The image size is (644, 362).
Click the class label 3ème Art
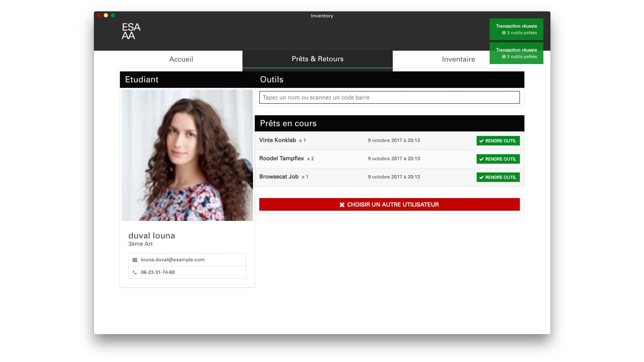click(x=140, y=244)
